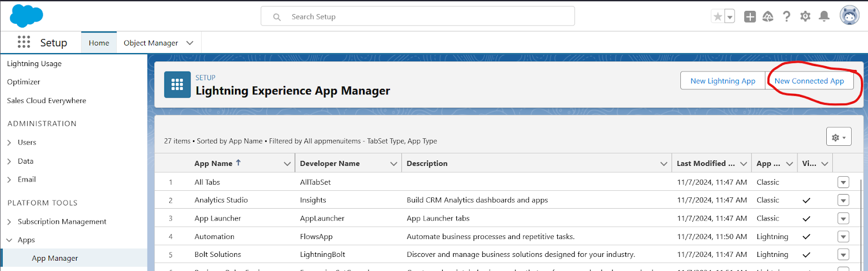Open App Type column menu chevron
Screen dimensions: 868x271
click(790, 164)
